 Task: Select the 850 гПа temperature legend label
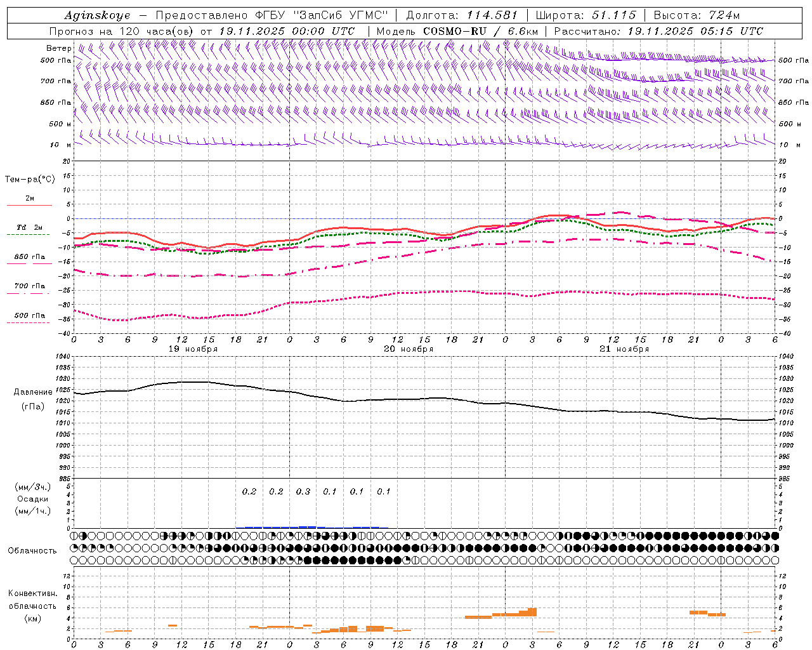29,256
